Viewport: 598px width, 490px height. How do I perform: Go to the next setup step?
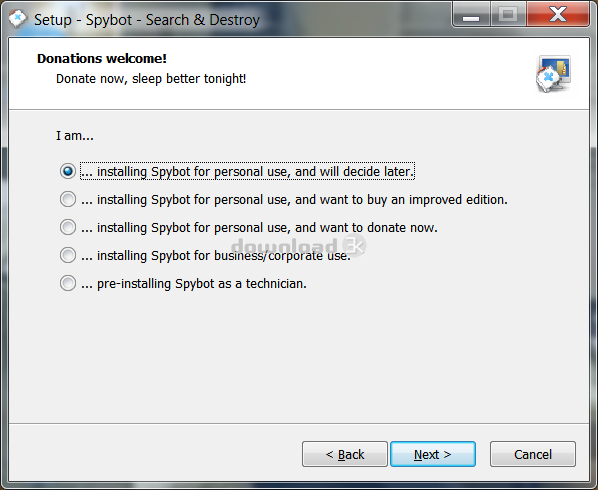tap(433, 454)
